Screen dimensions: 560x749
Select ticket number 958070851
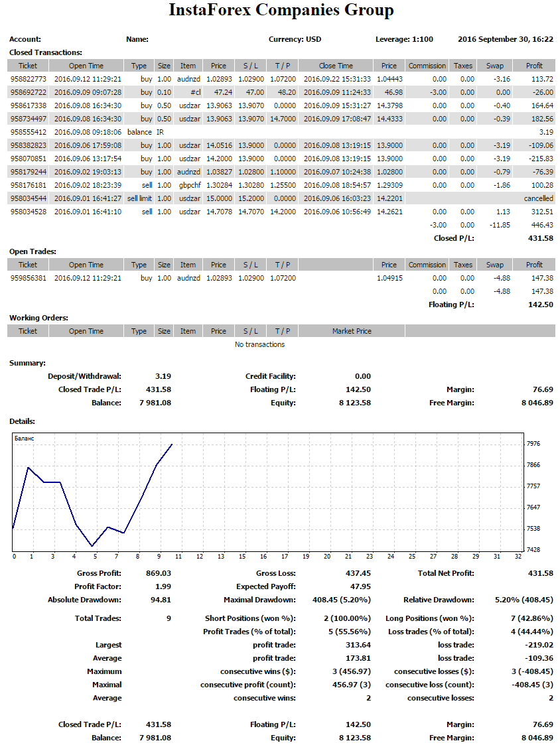[x=28, y=159]
